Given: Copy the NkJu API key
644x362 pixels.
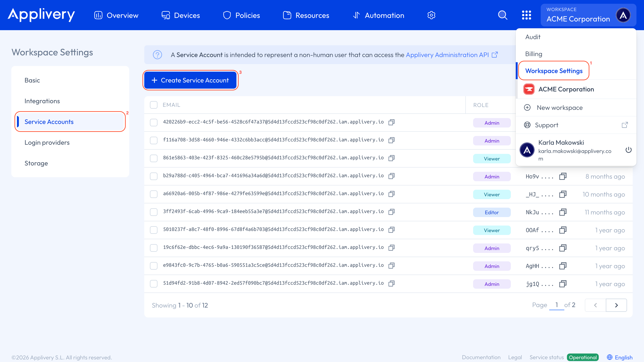Looking at the screenshot, I should pyautogui.click(x=563, y=212).
